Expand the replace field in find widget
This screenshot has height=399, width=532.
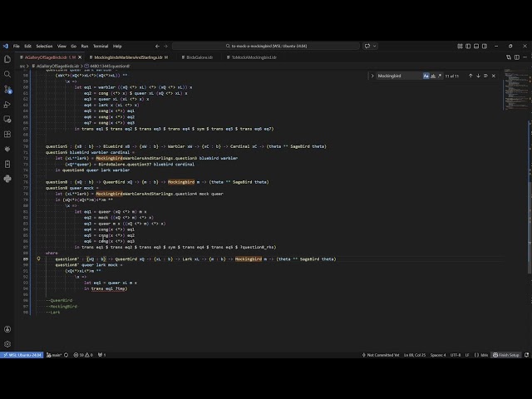pyautogui.click(x=372, y=76)
